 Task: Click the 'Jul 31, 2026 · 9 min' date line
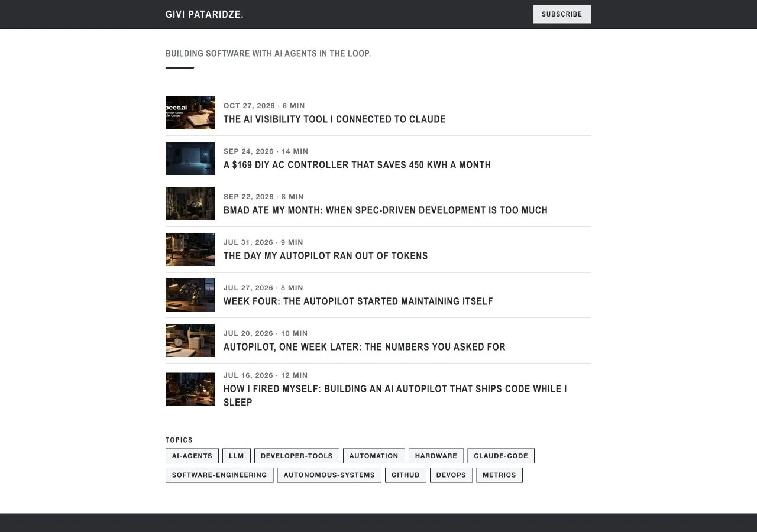[x=263, y=242]
